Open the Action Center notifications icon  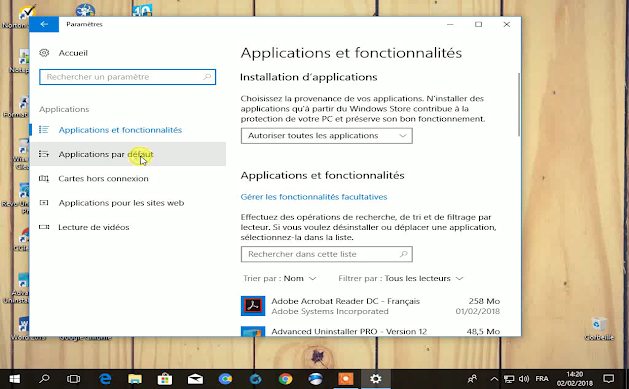click(609, 379)
